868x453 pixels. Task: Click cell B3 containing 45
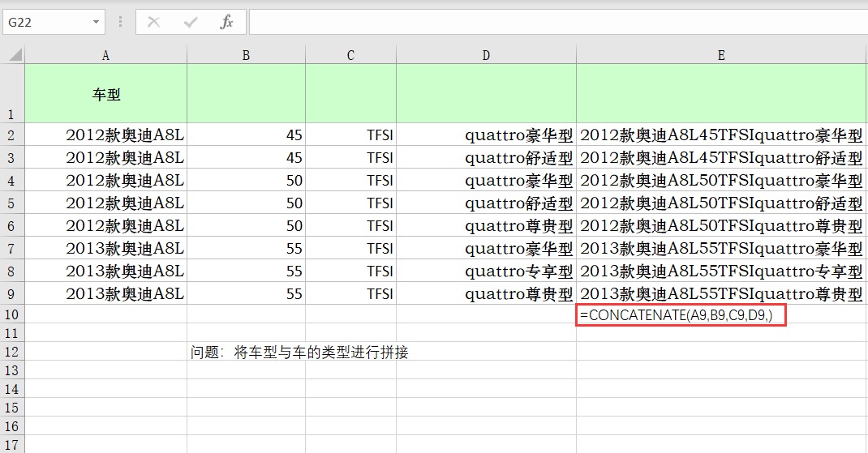(247, 158)
